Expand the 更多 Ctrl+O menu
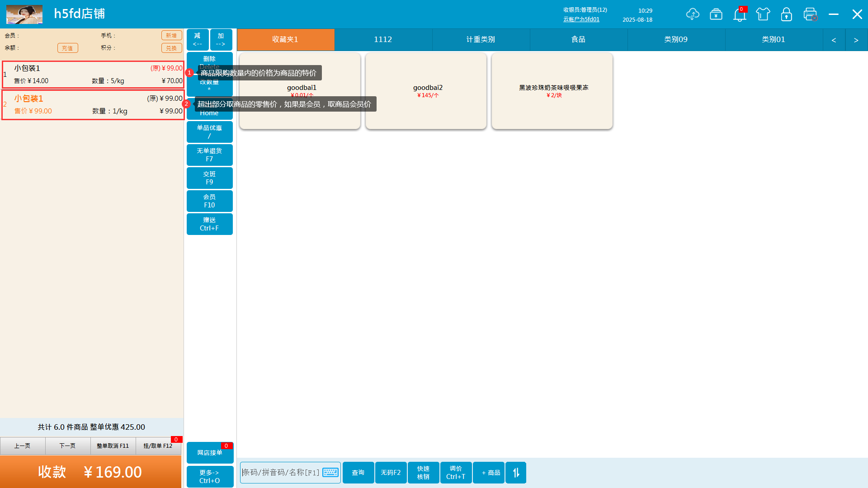Screen dimensions: 868x488 tap(210, 476)
